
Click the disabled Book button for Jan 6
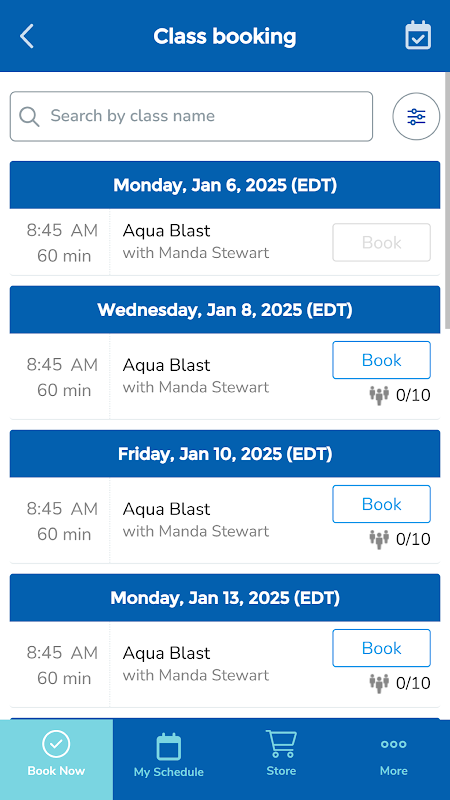coord(382,242)
